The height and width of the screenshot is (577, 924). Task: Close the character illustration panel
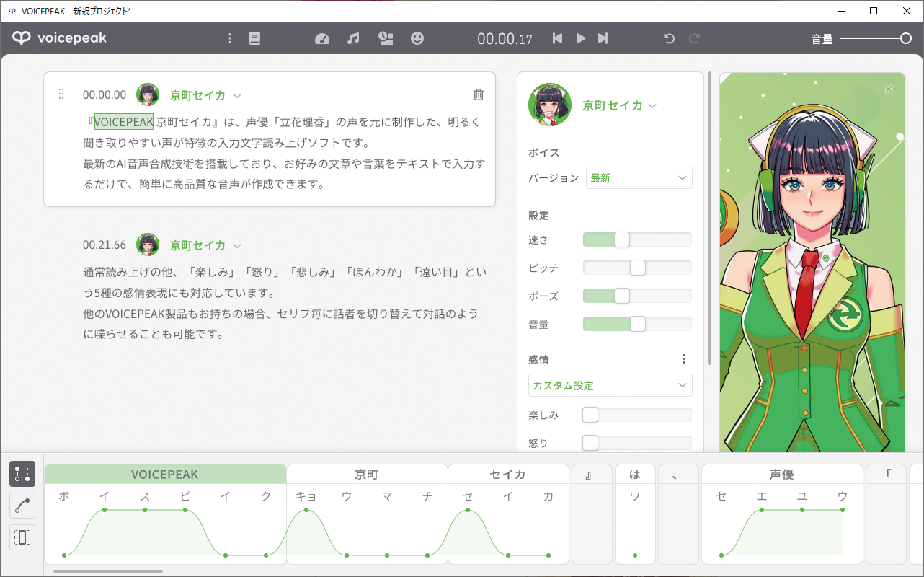pos(889,89)
